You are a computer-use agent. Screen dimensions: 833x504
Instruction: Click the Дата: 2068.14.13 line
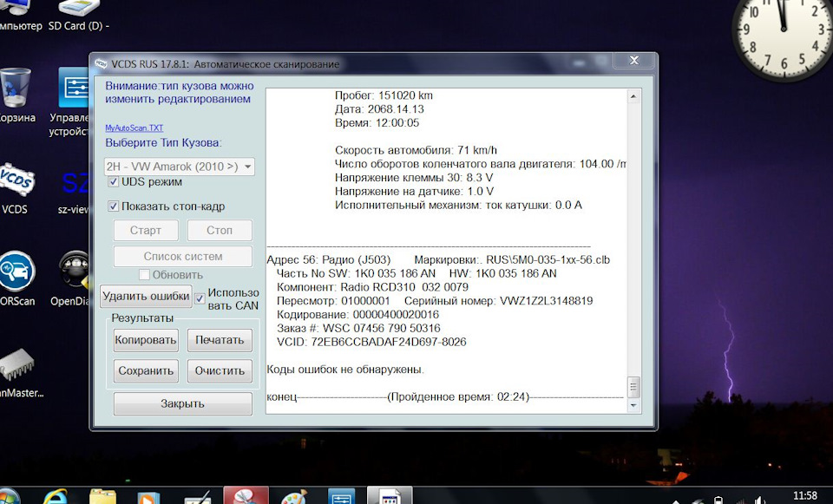379,109
